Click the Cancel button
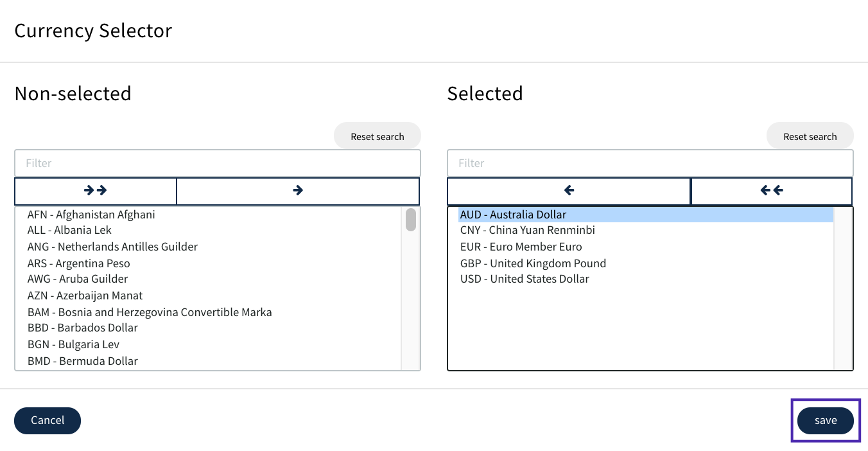The height and width of the screenshot is (451, 868). [x=48, y=420]
